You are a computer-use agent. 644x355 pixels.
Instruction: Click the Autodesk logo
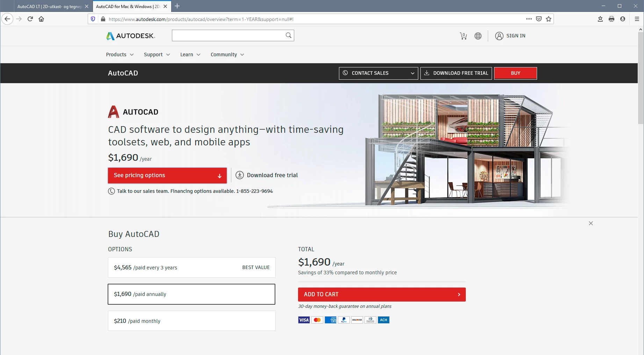(x=130, y=36)
